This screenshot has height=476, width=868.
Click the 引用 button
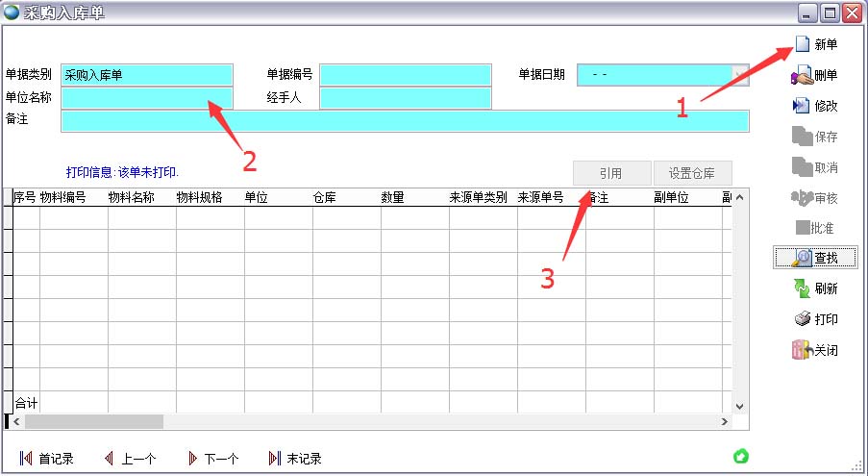click(x=611, y=174)
